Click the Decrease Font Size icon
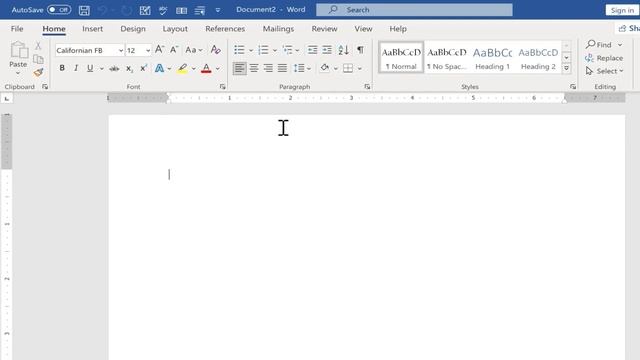Image resolution: width=640 pixels, height=360 pixels. click(174, 50)
